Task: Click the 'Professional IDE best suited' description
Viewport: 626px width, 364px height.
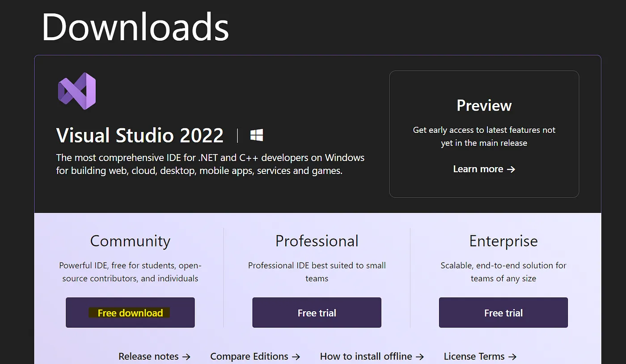Action: 317,272
